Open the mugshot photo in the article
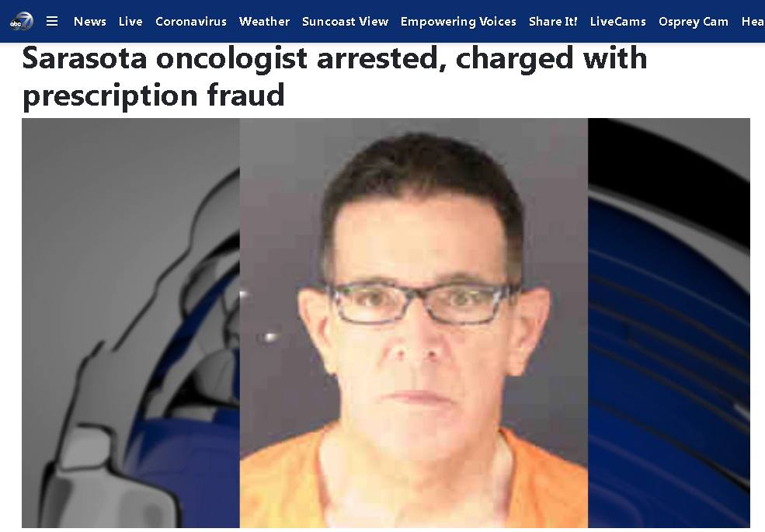The width and height of the screenshot is (765, 532). click(x=414, y=322)
